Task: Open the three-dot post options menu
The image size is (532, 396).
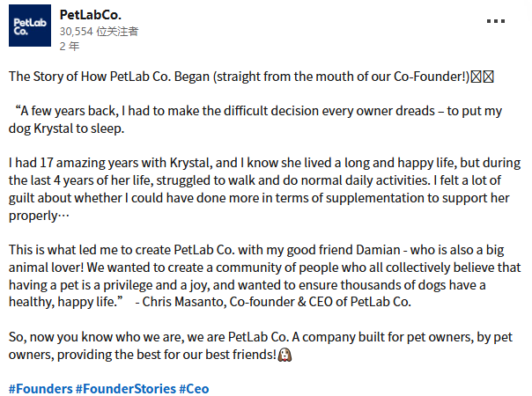Action: [496, 20]
